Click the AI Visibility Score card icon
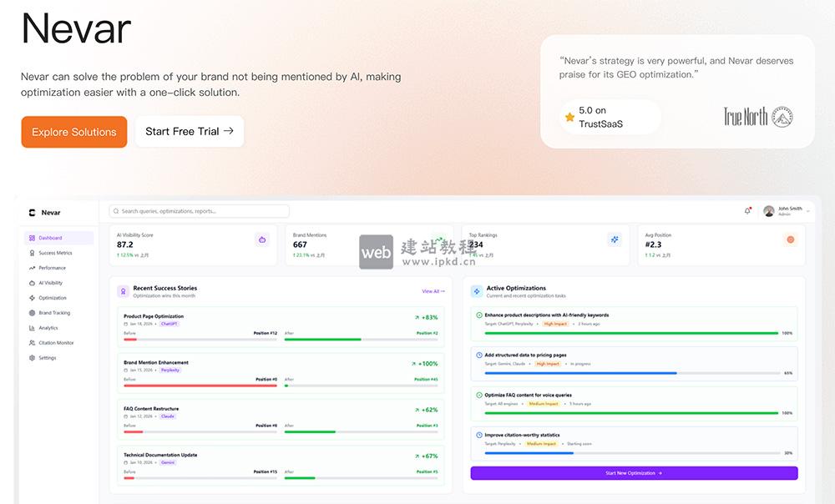835x504 pixels. point(262,239)
